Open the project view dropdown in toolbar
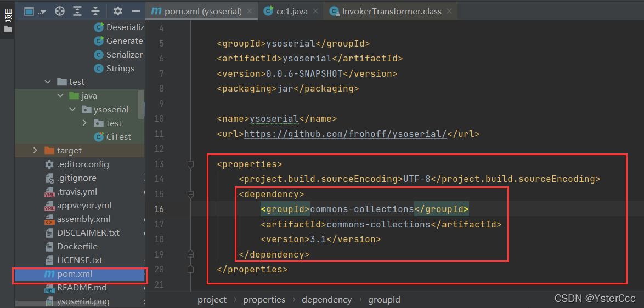The height and width of the screenshot is (308, 644). (x=35, y=12)
